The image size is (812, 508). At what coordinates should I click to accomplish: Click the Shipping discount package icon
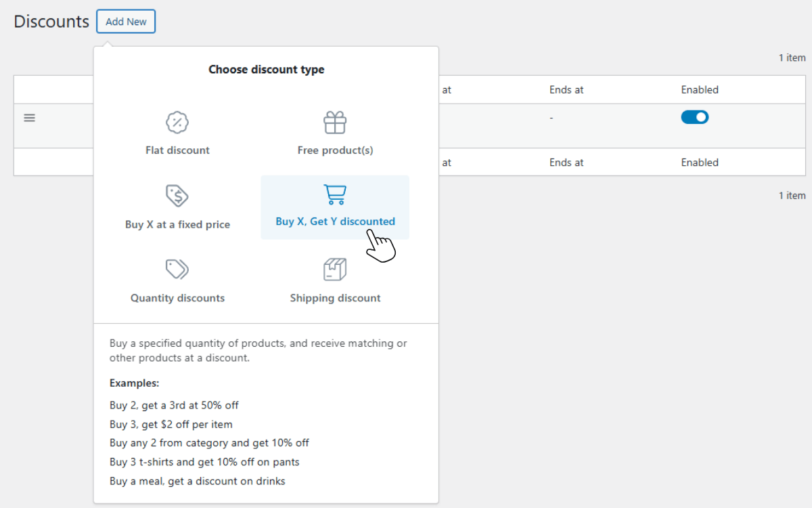[x=335, y=269]
